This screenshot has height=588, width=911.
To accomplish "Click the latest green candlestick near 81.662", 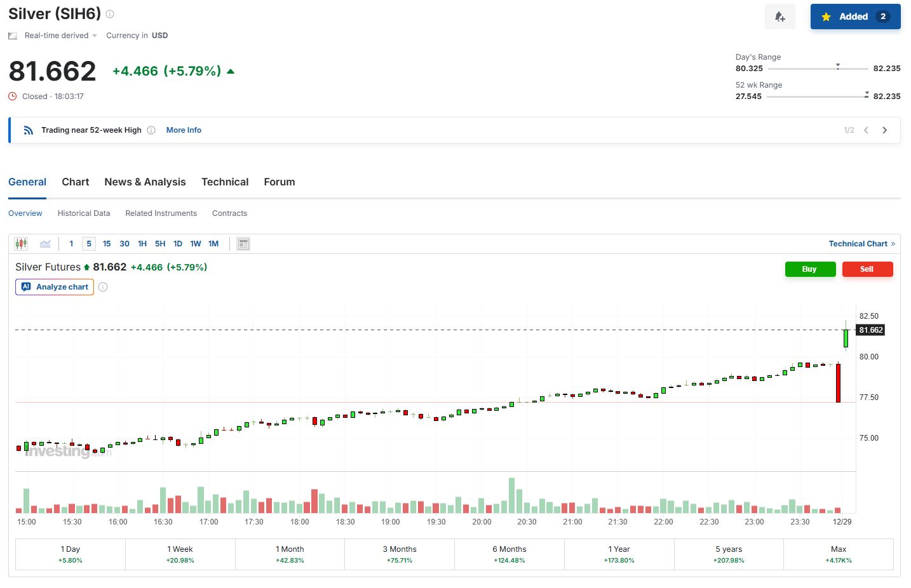I will tap(846, 338).
